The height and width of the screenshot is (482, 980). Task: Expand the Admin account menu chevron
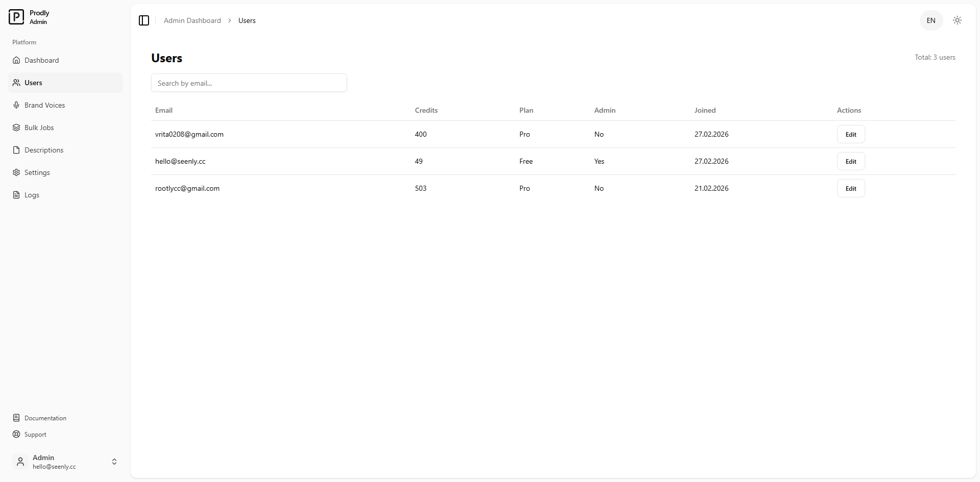pyautogui.click(x=114, y=462)
